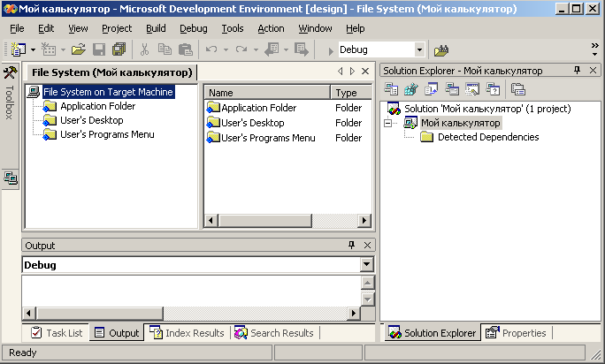The height and width of the screenshot is (364, 605).
Task: Open the New Project dropdown arrow
Action: pyautogui.click(x=33, y=49)
